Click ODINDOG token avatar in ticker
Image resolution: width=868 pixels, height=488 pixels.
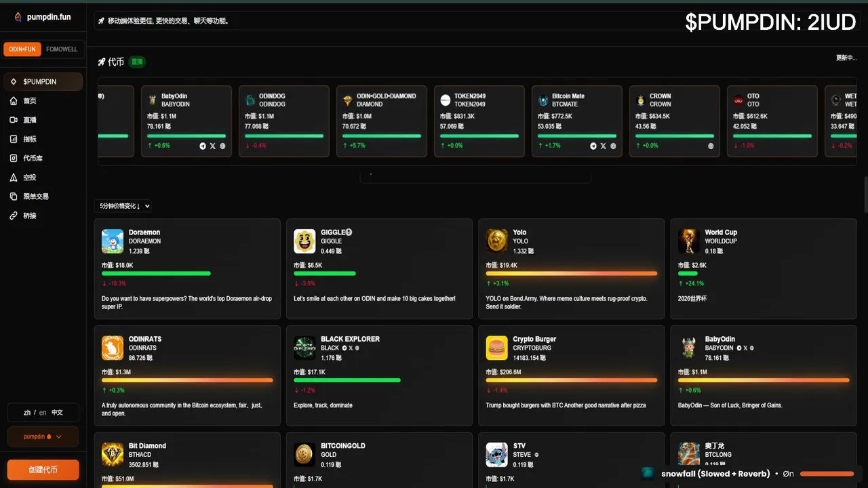[250, 100]
